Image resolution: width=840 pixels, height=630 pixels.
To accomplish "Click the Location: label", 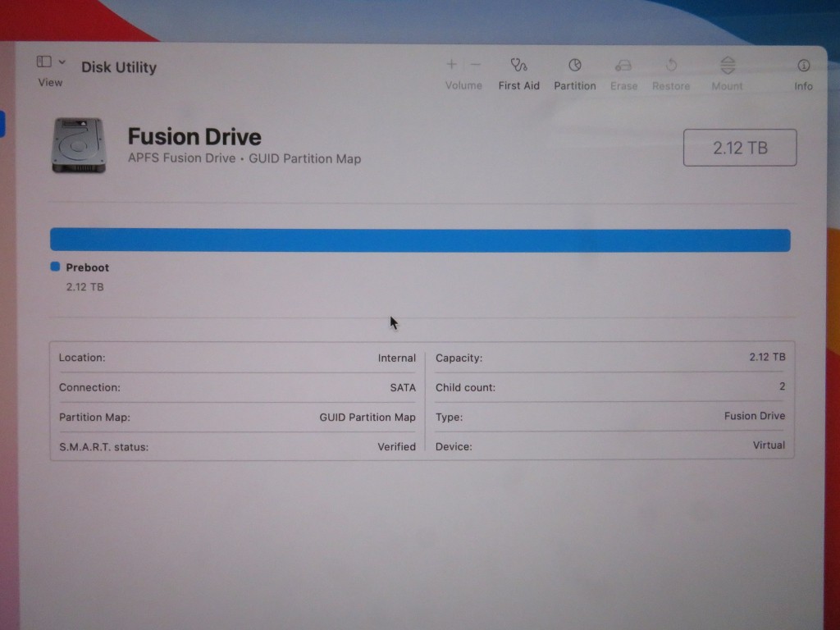I will (x=82, y=358).
